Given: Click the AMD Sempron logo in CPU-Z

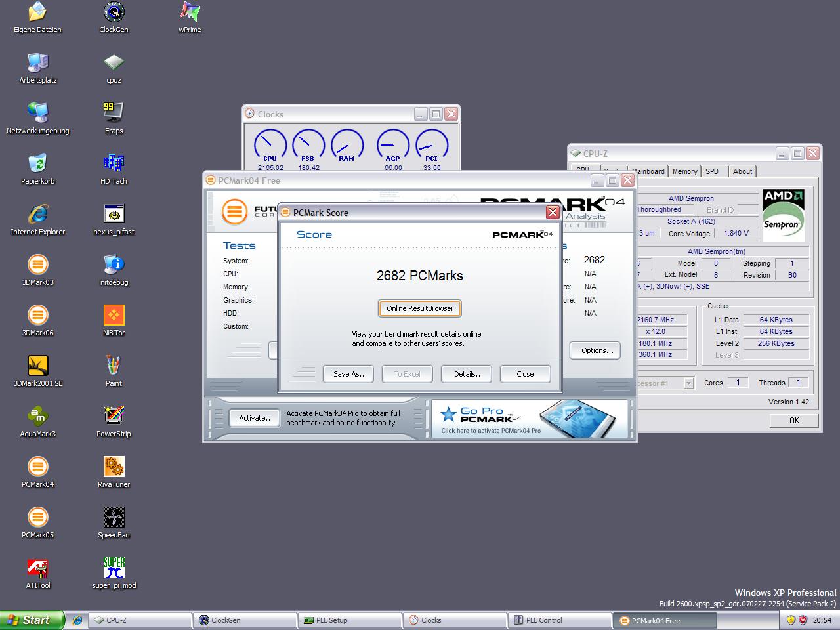Looking at the screenshot, I should click(784, 215).
